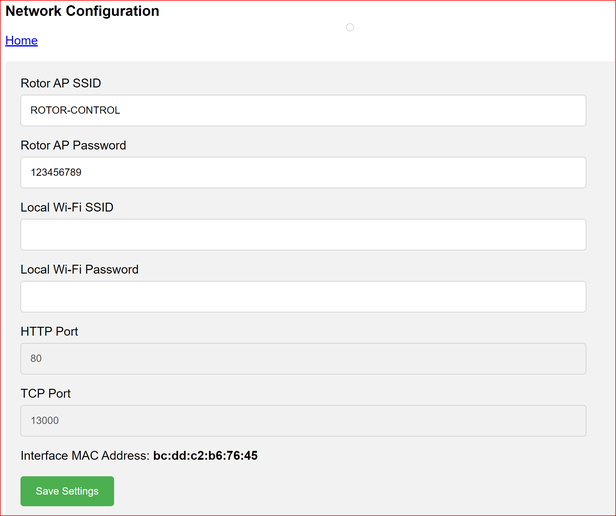Select the grayed TCP Port field
Image resolution: width=616 pixels, height=516 pixels.
303,421
